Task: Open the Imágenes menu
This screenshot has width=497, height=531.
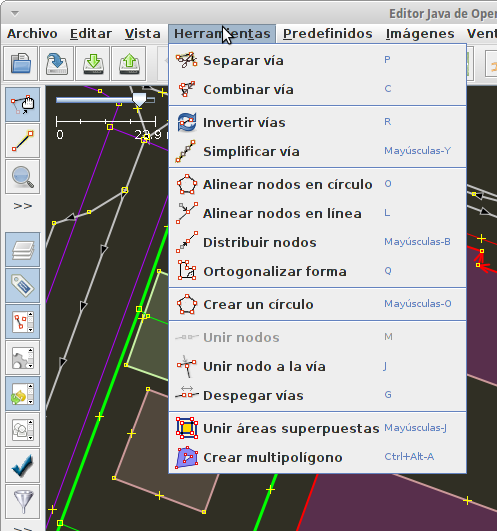Action: [x=420, y=34]
